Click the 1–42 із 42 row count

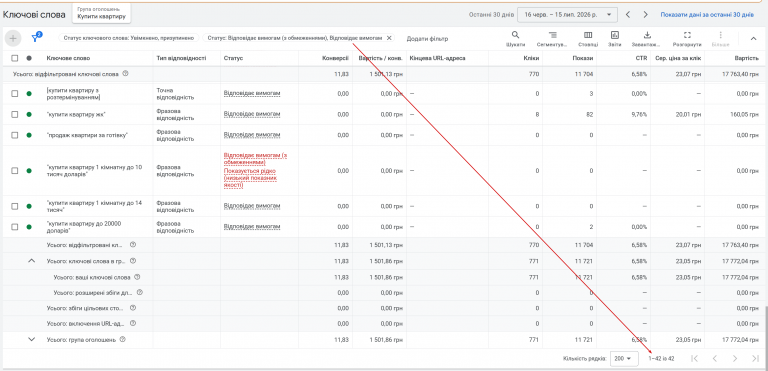point(662,359)
